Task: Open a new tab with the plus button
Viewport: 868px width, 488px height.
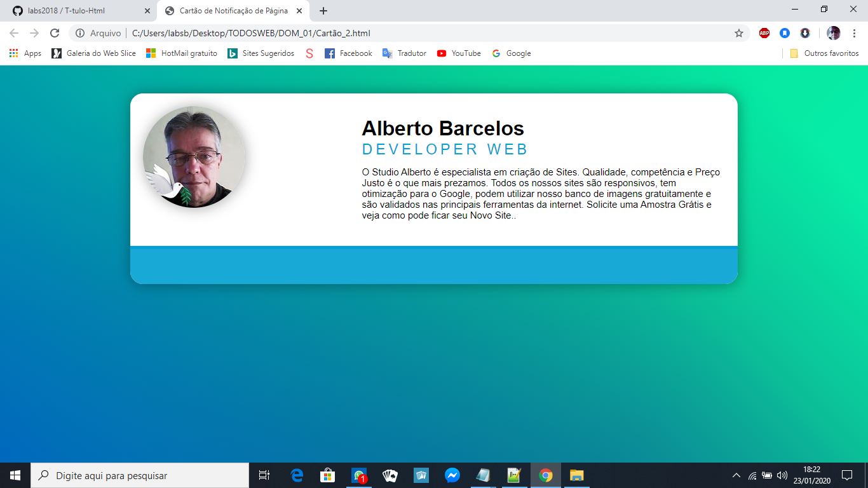Action: coord(323,11)
